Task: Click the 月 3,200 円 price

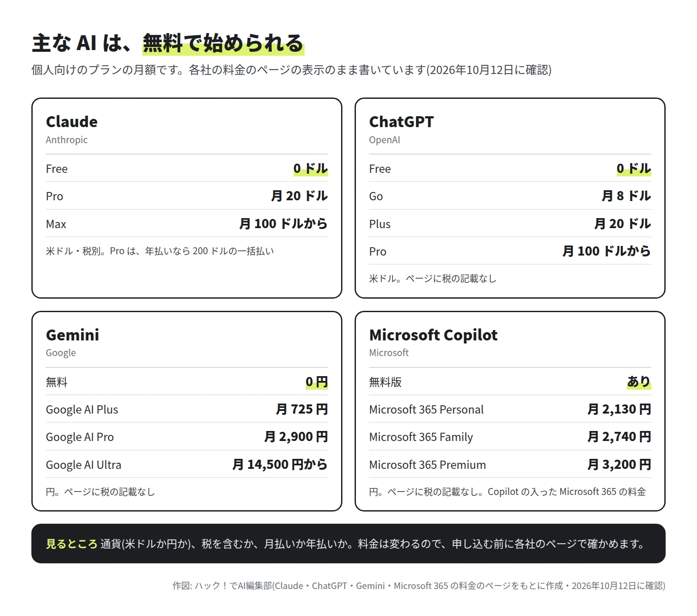Action: (x=619, y=465)
